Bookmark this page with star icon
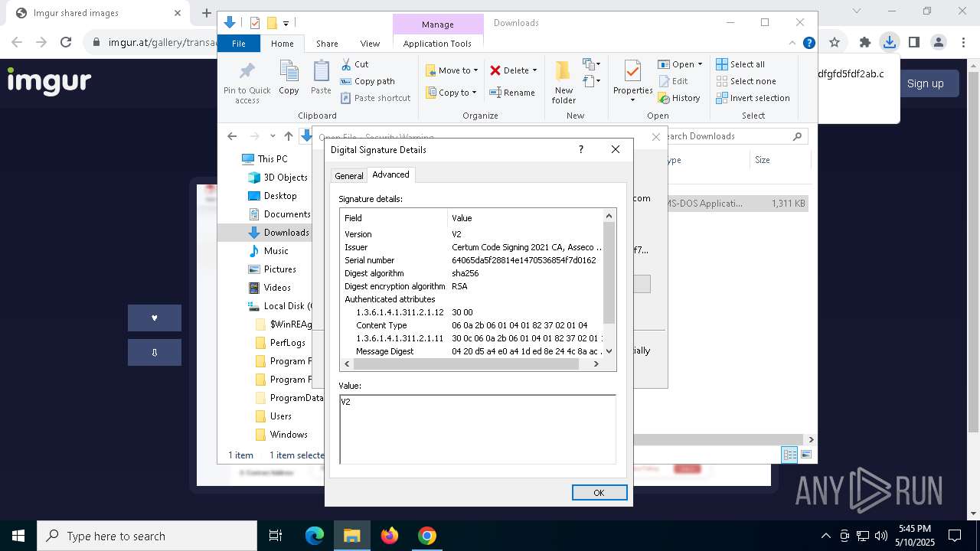This screenshot has height=551, width=980. [835, 43]
